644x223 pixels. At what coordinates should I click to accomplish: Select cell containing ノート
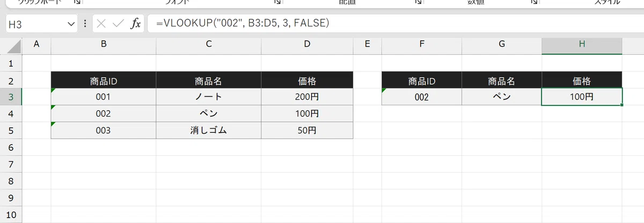[x=209, y=97]
